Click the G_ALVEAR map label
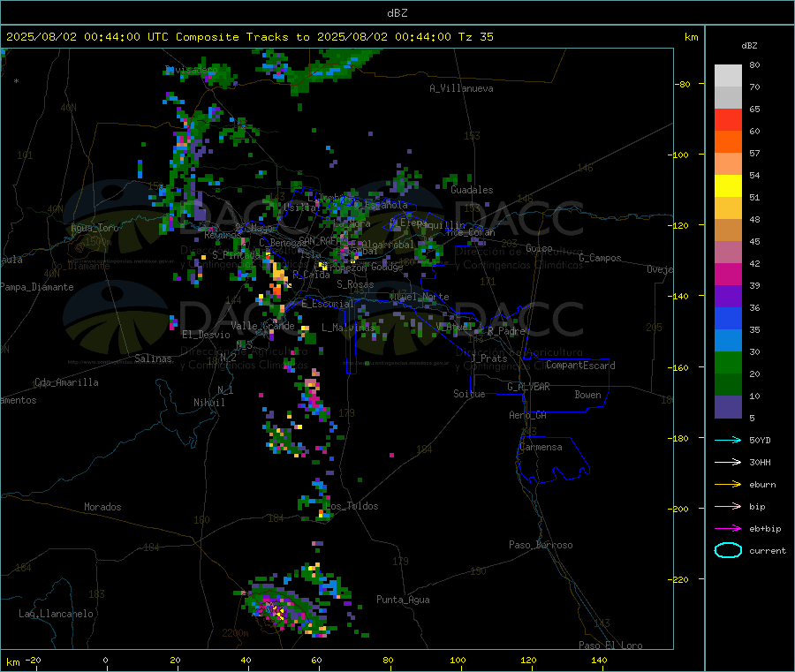Screen dimensions: 795x672 click(528, 387)
